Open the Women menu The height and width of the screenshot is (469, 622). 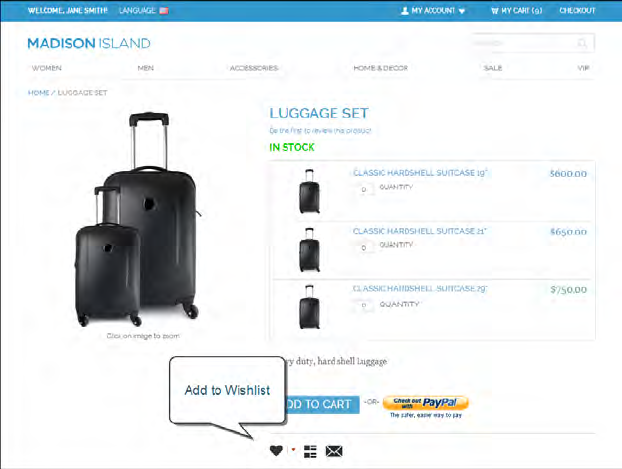47,68
